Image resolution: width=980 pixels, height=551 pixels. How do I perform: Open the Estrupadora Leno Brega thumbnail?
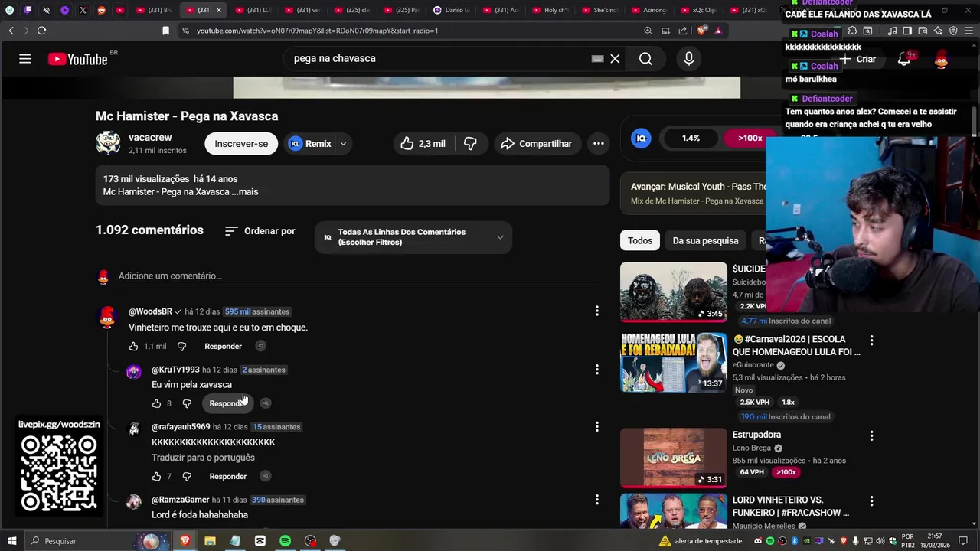click(x=674, y=458)
